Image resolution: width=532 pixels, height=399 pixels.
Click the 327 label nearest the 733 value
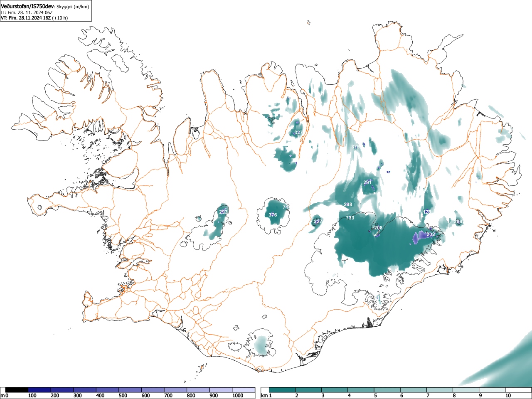click(318, 222)
